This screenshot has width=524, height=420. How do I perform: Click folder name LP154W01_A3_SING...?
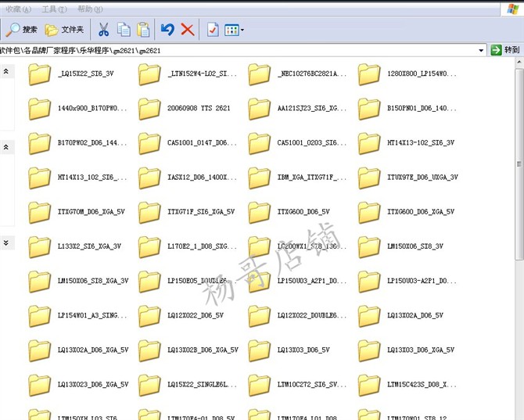click(92, 315)
